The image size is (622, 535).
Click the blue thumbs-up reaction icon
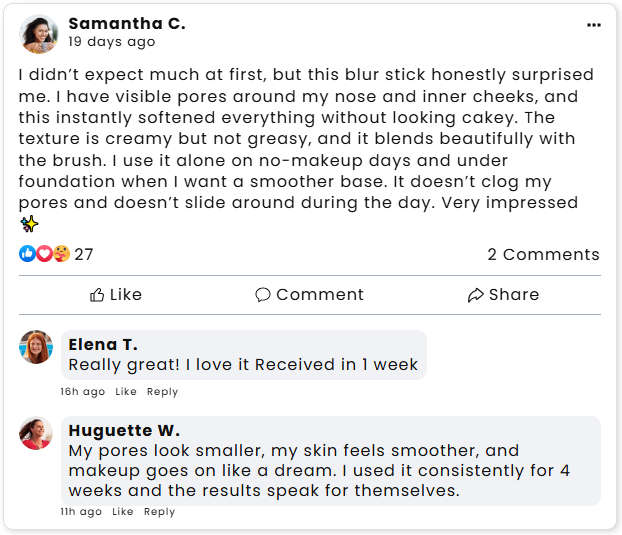[x=27, y=253]
